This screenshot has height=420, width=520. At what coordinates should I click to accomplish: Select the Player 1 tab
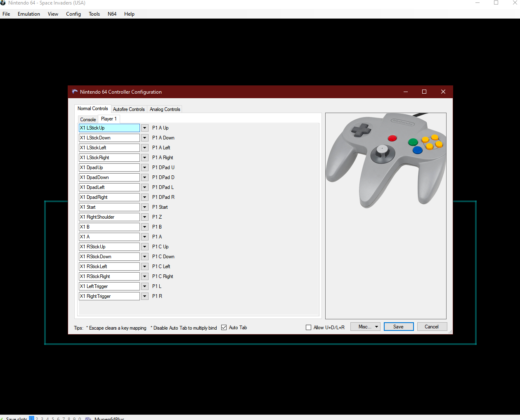(x=109, y=119)
